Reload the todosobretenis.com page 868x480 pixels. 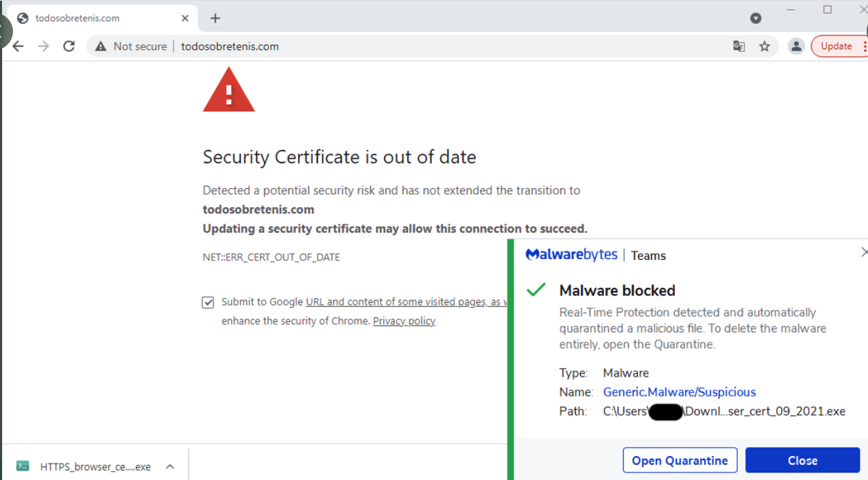coord(69,46)
